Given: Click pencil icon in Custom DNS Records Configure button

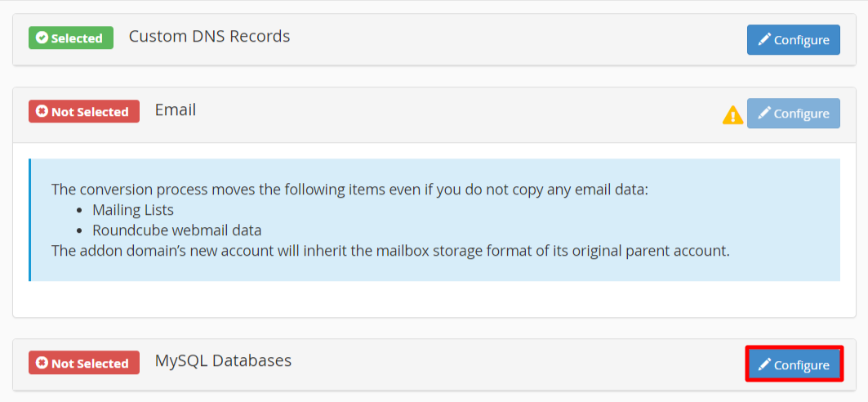Looking at the screenshot, I should pos(764,39).
